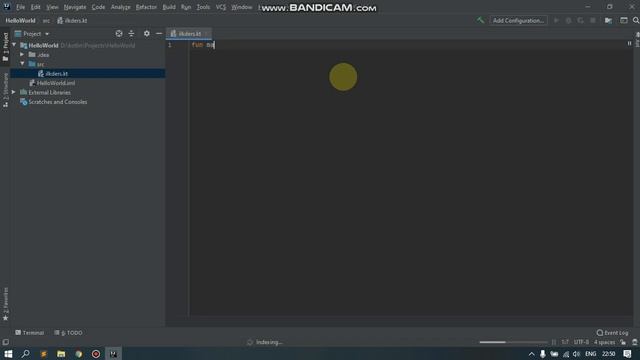Click the cursor position 1:7 indicator
This screenshot has width=640, height=360.
click(565, 342)
